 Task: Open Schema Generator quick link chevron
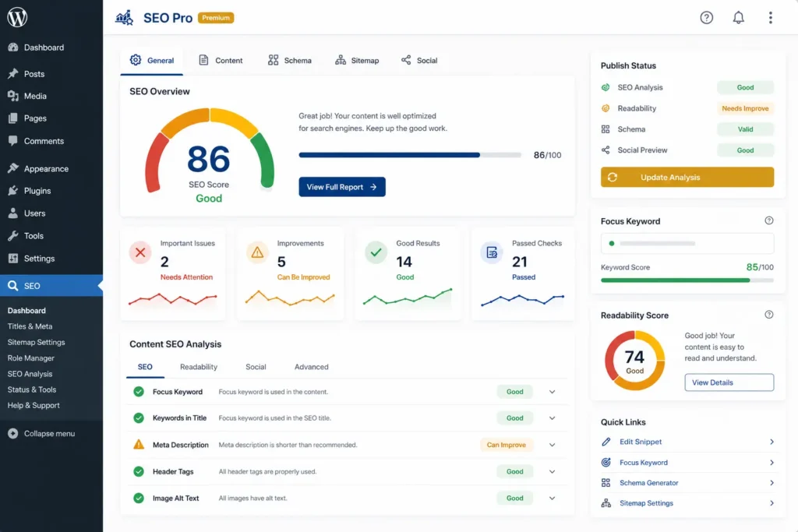click(772, 483)
